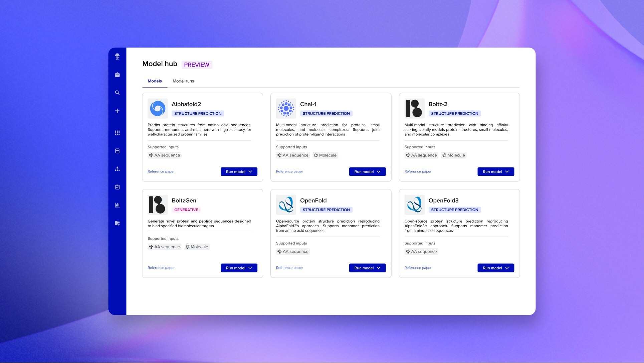
Task: Click the PREVIEW badge beside Model hub
Action: (197, 65)
